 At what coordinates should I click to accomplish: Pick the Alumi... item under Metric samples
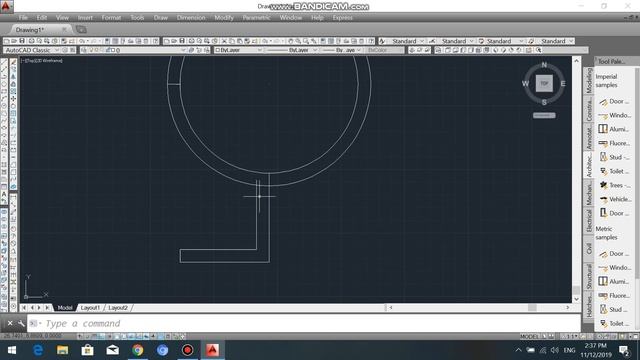pos(616,281)
